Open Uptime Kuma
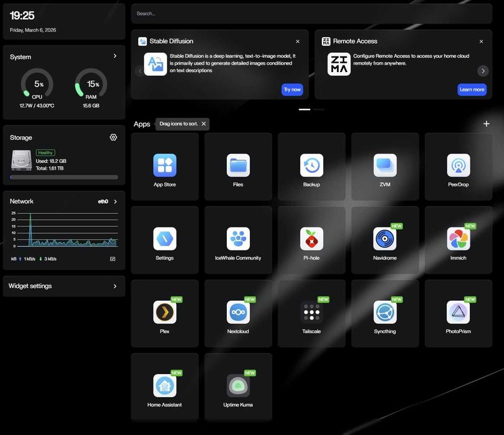Viewport: 504px width, 435px height. (238, 387)
